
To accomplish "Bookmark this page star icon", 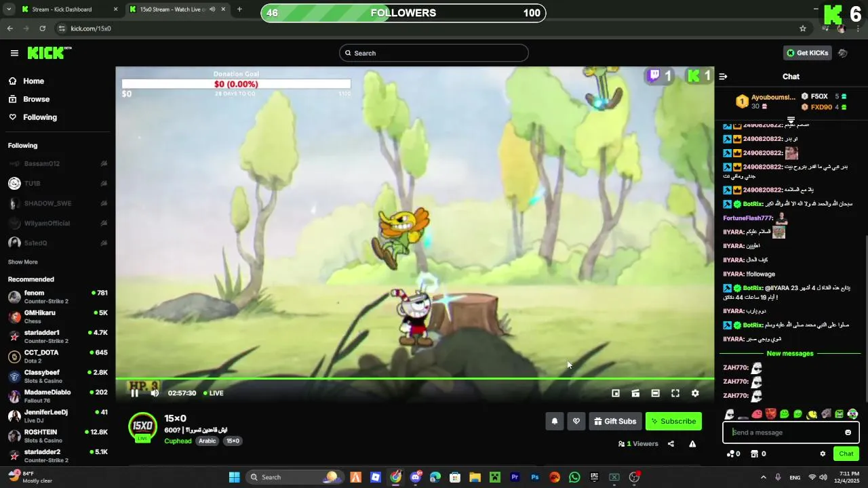I will pyautogui.click(x=803, y=28).
